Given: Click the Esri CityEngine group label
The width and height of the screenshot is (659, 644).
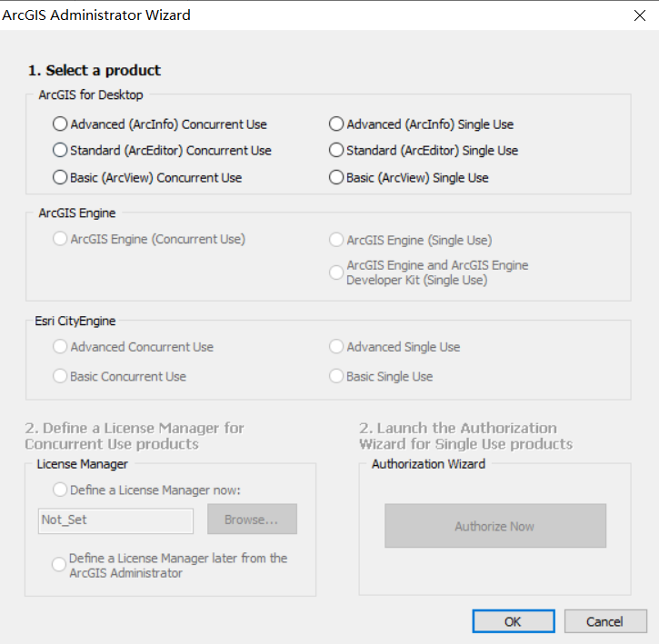Looking at the screenshot, I should pyautogui.click(x=75, y=321).
